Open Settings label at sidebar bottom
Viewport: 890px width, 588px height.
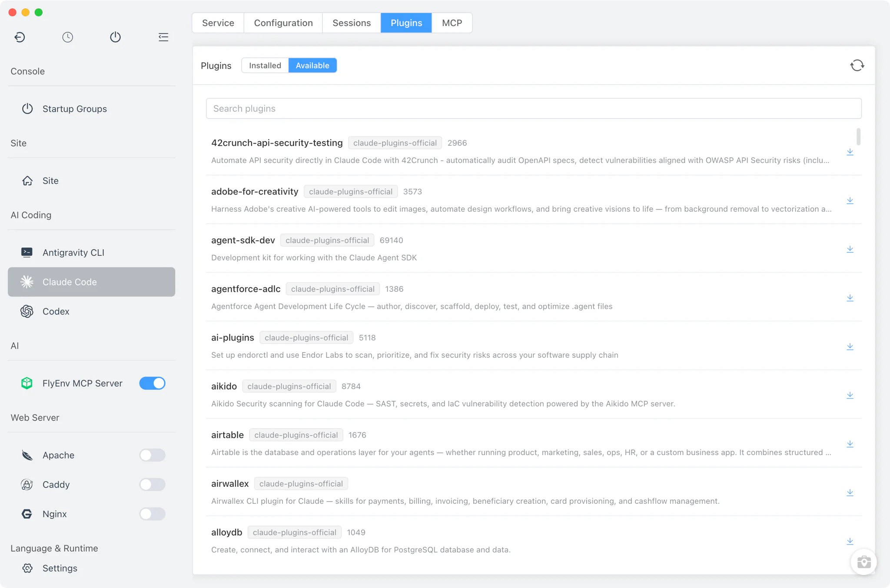click(60, 568)
